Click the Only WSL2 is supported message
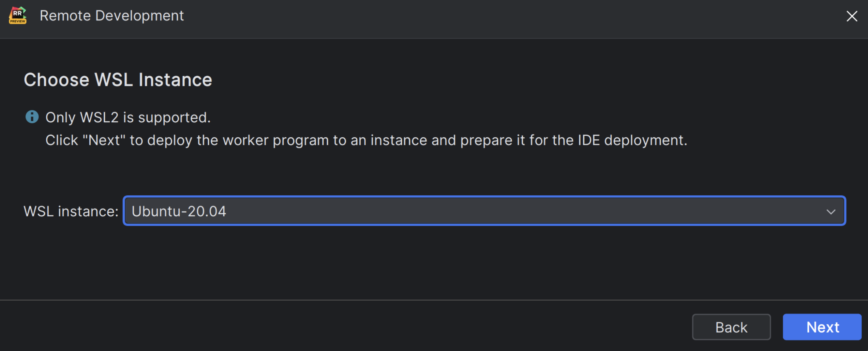This screenshot has height=351, width=868. [x=128, y=117]
